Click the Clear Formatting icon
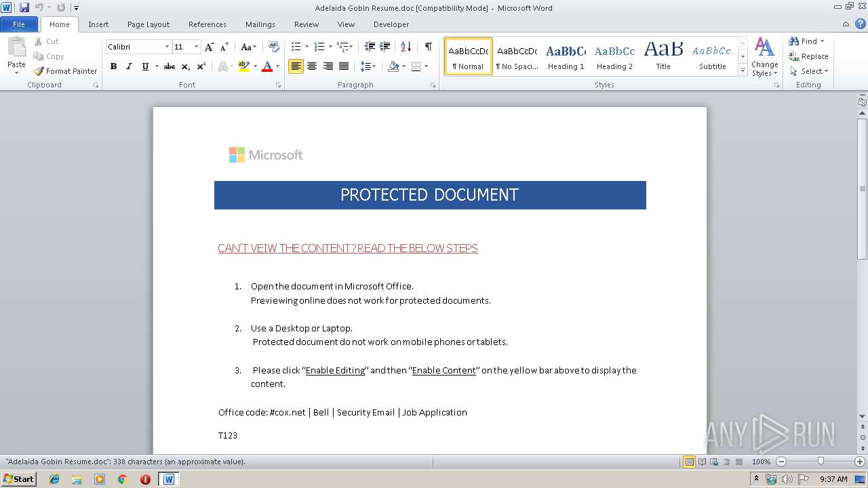Screen dimensions: 868x488 (x=273, y=47)
